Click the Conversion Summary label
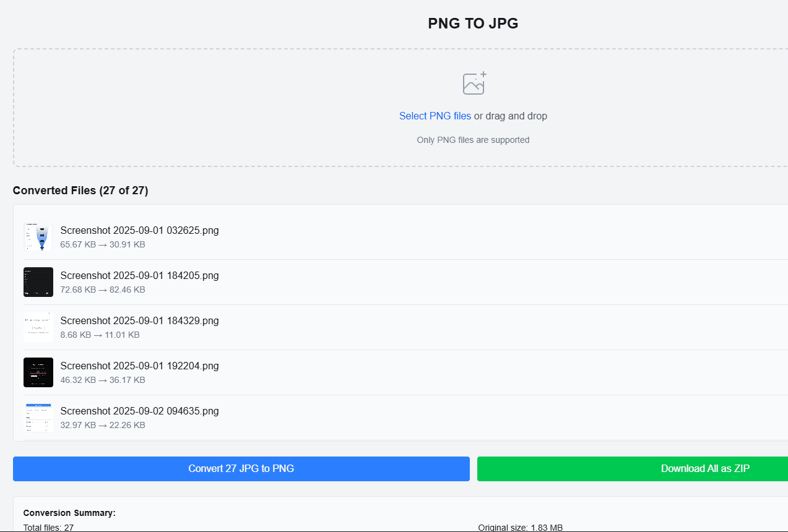Screen dimensions: 788x532 pos(69,513)
